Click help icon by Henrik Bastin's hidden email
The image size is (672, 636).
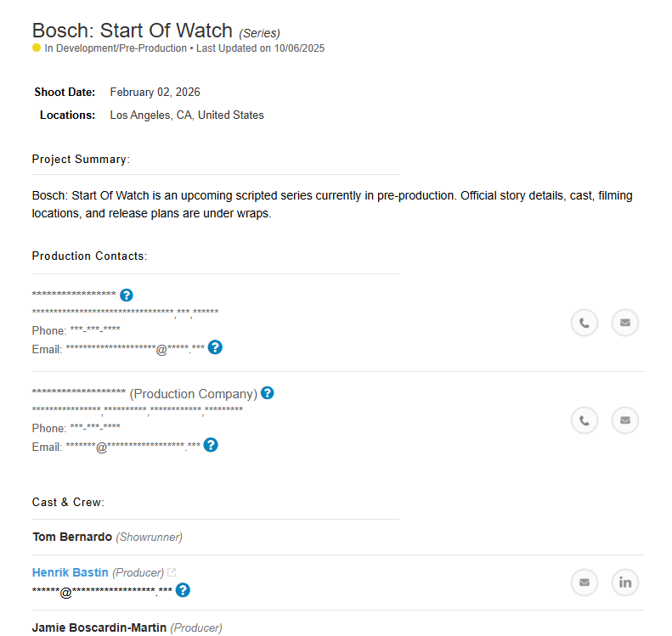[183, 590]
